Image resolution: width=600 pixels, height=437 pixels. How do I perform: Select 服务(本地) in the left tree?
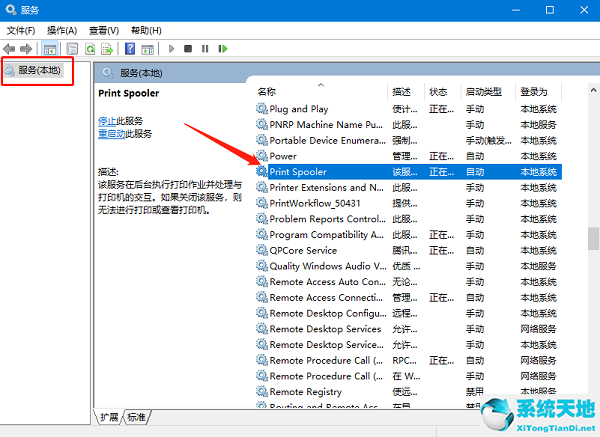pyautogui.click(x=39, y=70)
